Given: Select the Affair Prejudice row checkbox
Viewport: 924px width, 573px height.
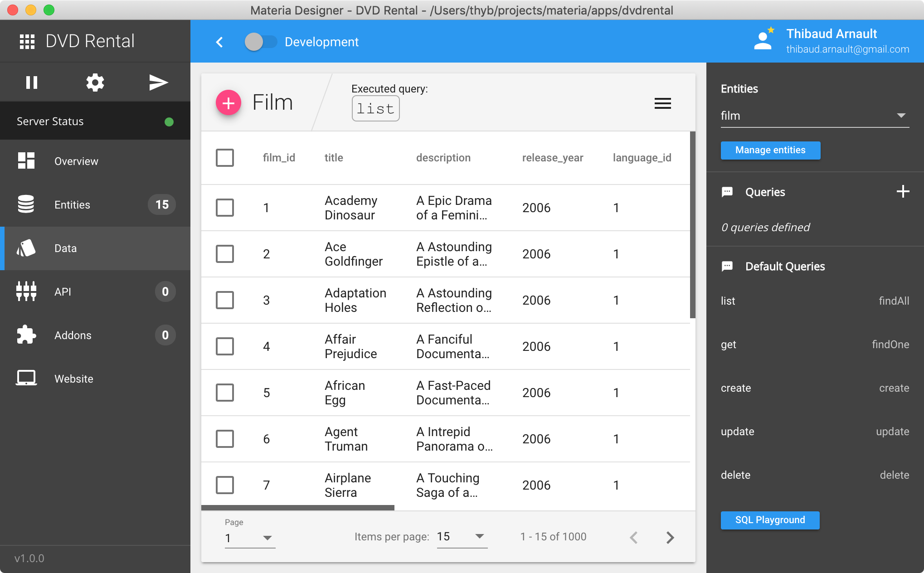Looking at the screenshot, I should coord(225,346).
